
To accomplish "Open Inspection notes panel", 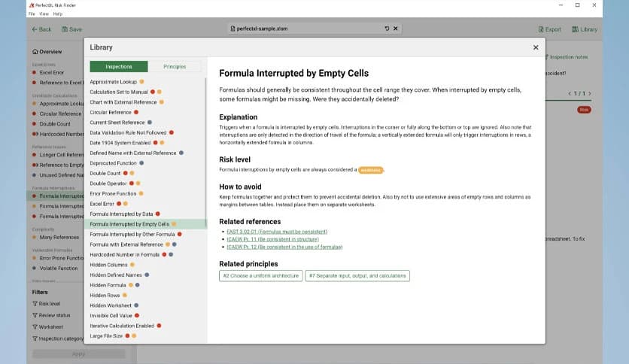I will click(567, 57).
